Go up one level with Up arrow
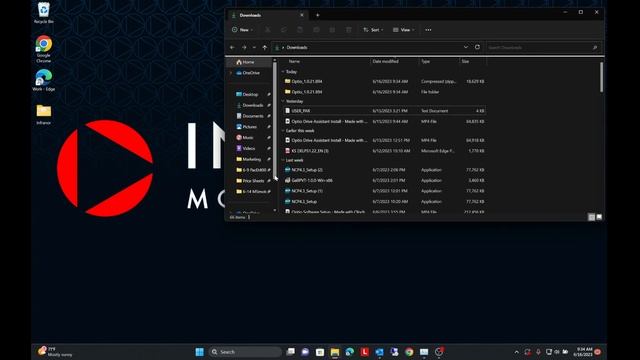 pyautogui.click(x=265, y=47)
